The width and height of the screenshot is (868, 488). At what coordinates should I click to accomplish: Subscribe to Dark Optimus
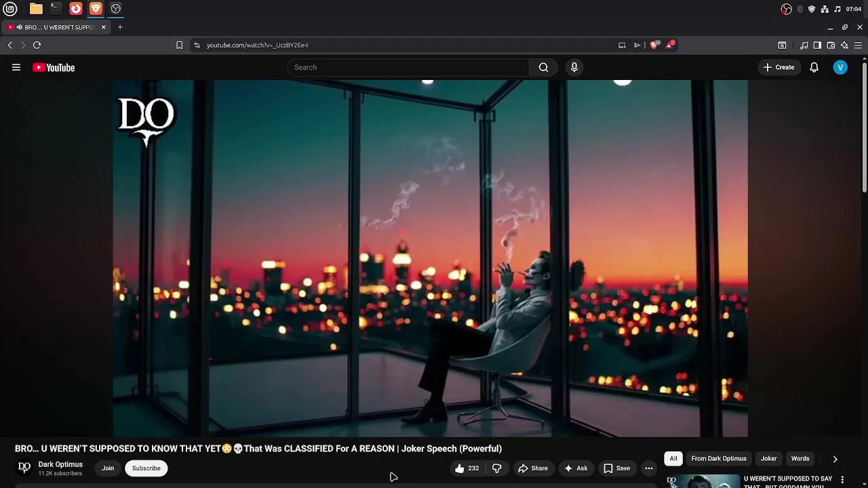pyautogui.click(x=146, y=468)
